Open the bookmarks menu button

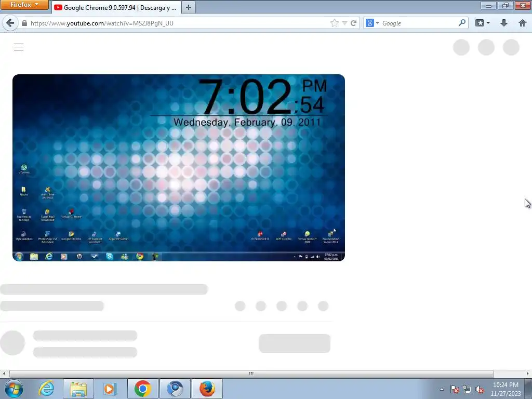tap(483, 23)
